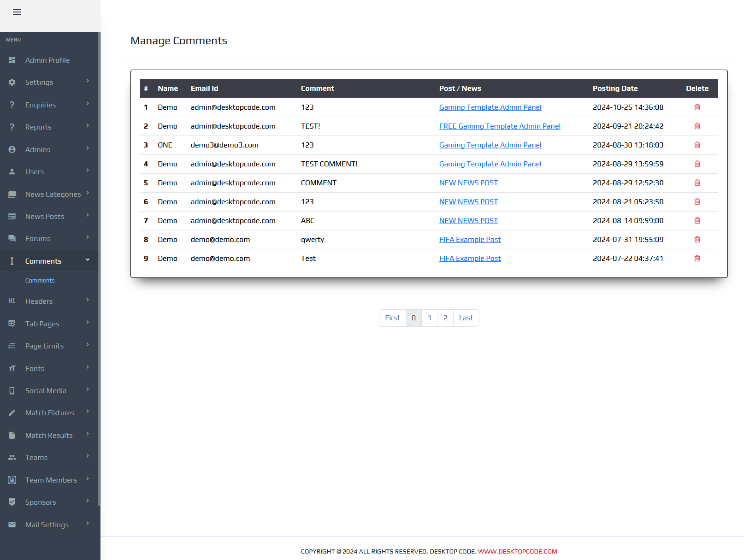
Task: Click trash icon for the 'qwerty' comment
Action: 697,240
